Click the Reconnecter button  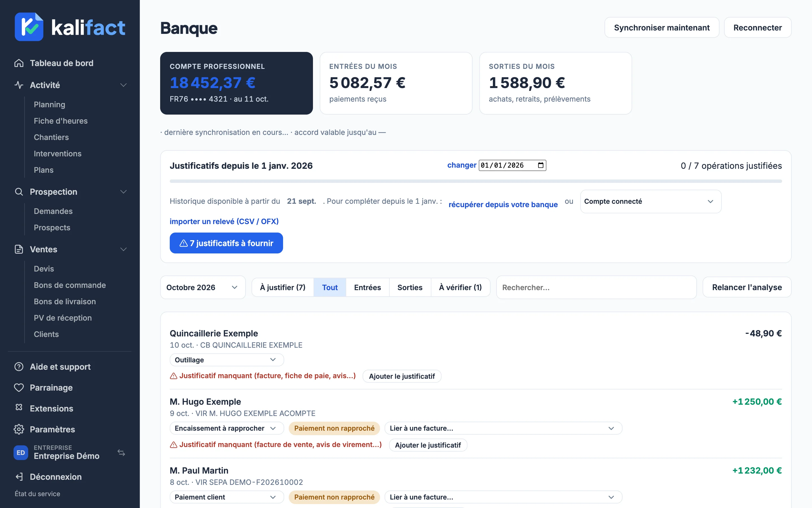pos(757,28)
